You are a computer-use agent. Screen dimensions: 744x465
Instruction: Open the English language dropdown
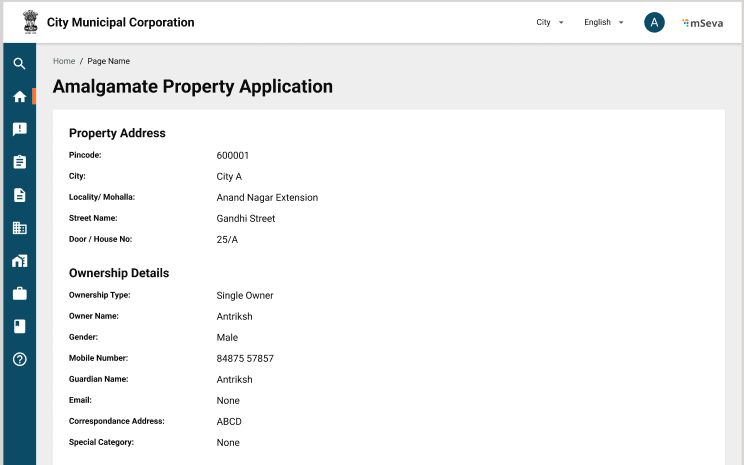click(604, 22)
